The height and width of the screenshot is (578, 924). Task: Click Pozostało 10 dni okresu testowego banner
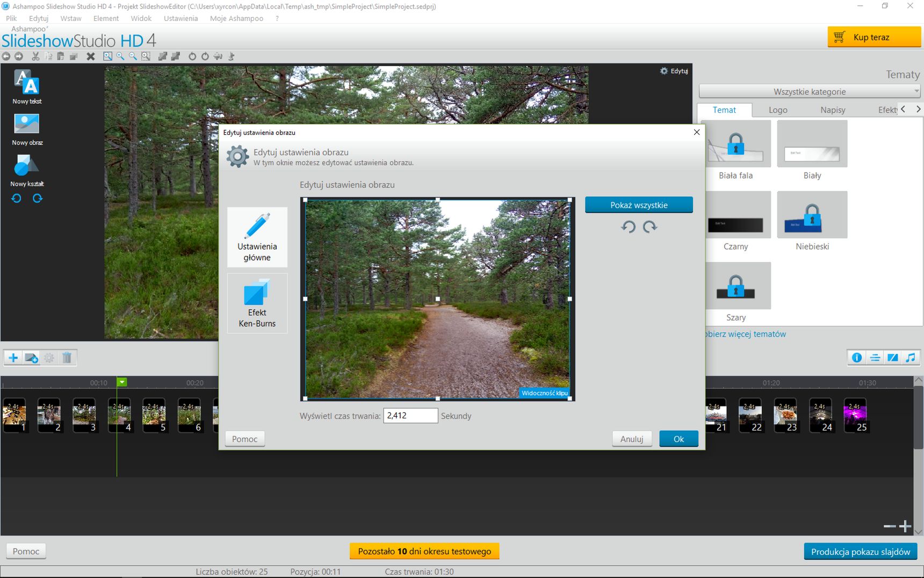click(424, 551)
